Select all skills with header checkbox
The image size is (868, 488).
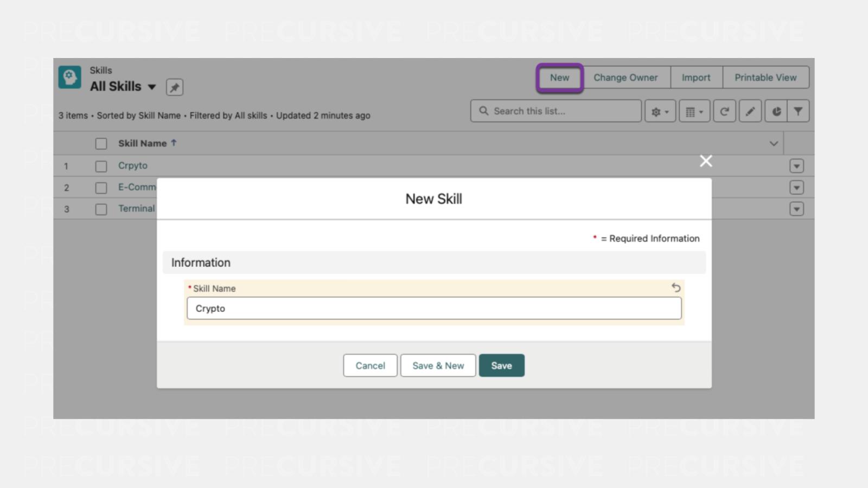[x=101, y=143]
